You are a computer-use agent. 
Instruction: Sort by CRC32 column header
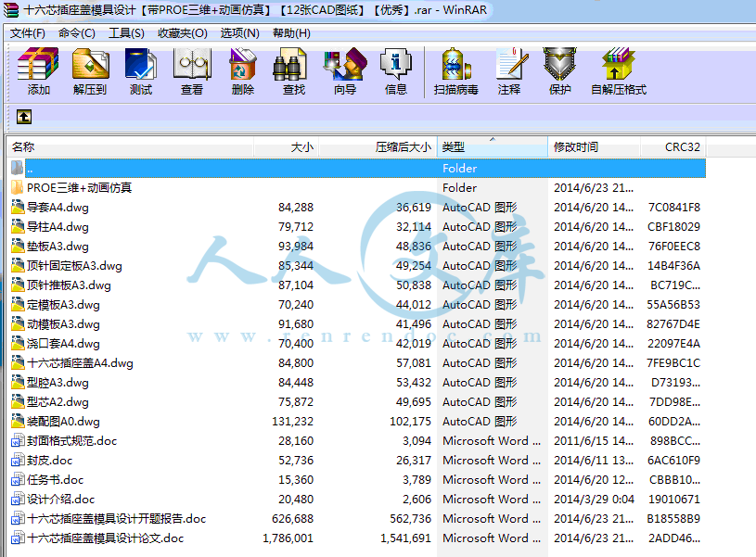673,147
